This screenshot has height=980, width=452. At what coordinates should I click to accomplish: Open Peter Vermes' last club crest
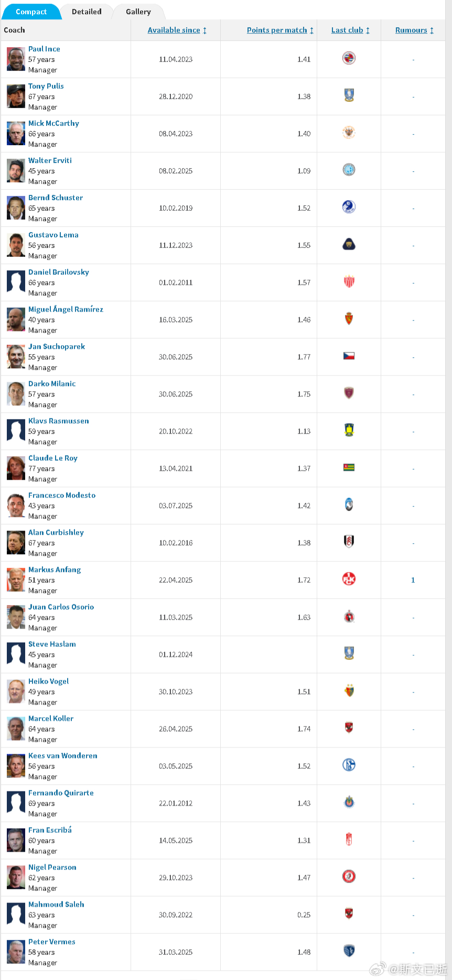[x=349, y=951]
